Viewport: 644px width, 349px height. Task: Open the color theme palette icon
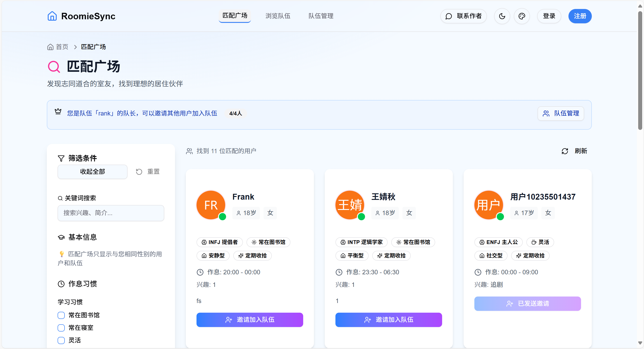[522, 16]
